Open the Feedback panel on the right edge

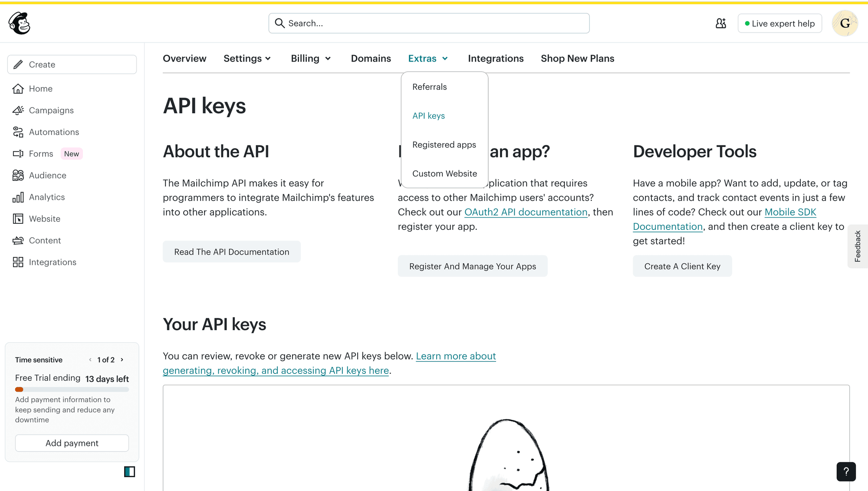[x=858, y=246]
